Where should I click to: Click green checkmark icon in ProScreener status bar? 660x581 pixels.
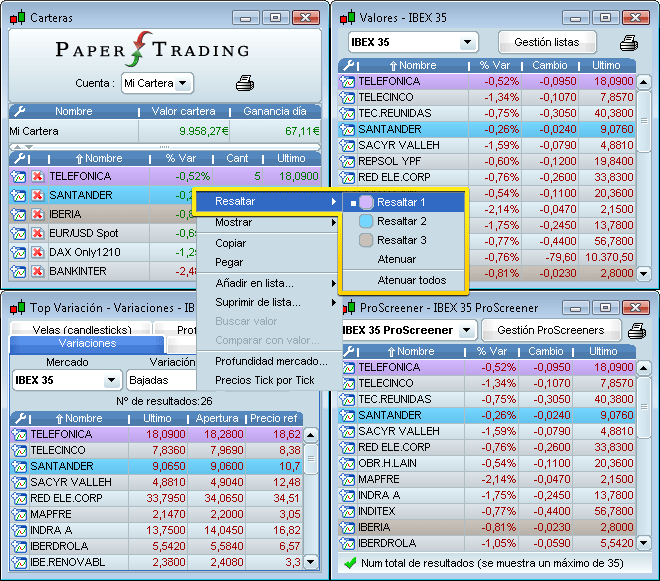click(350, 563)
